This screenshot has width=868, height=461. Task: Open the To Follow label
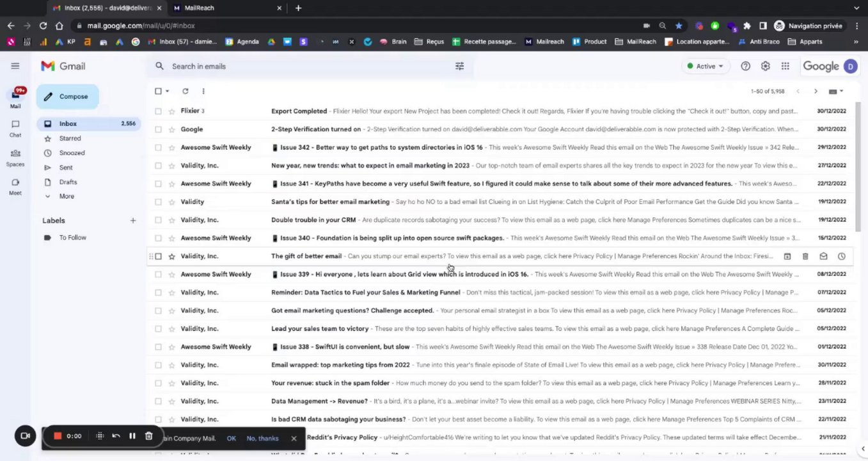point(73,238)
